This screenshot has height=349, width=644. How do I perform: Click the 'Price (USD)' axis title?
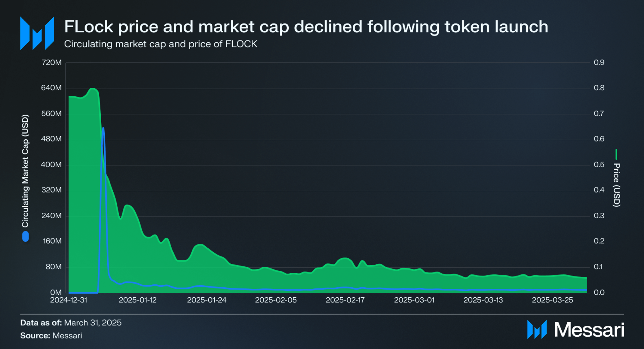pos(617,185)
